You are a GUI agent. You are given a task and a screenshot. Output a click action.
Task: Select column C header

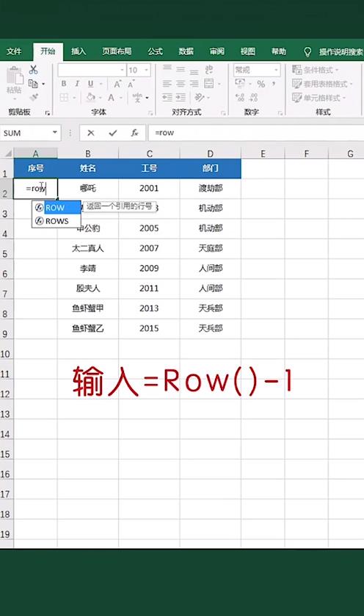click(x=149, y=153)
